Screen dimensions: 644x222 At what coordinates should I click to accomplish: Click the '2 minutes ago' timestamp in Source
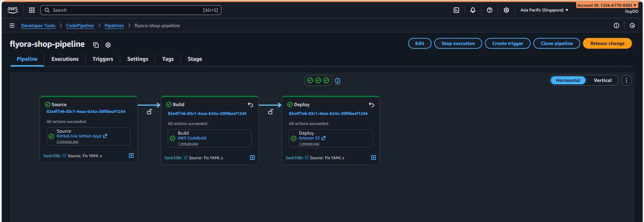point(67,142)
